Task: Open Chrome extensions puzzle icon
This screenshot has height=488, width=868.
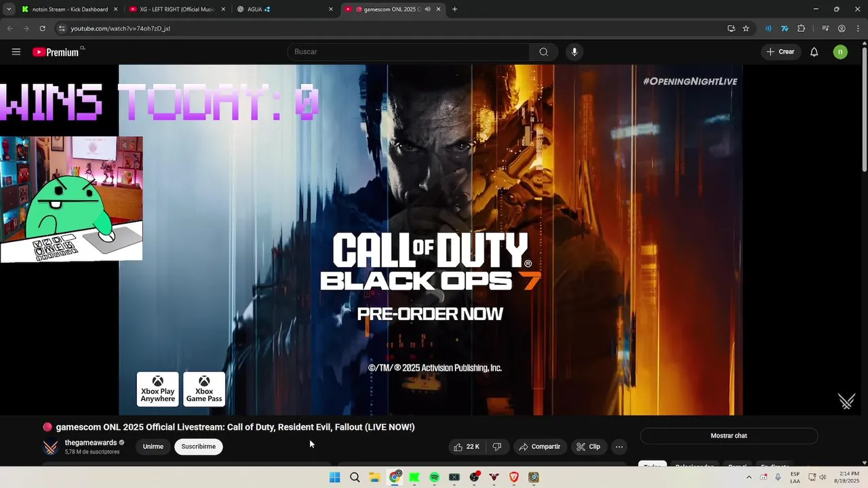Action: point(802,28)
